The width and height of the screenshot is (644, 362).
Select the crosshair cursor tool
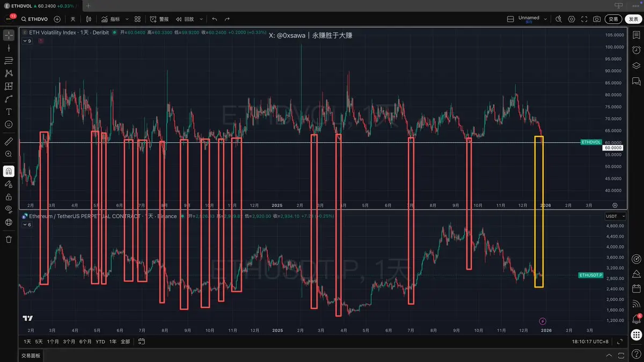[9, 35]
